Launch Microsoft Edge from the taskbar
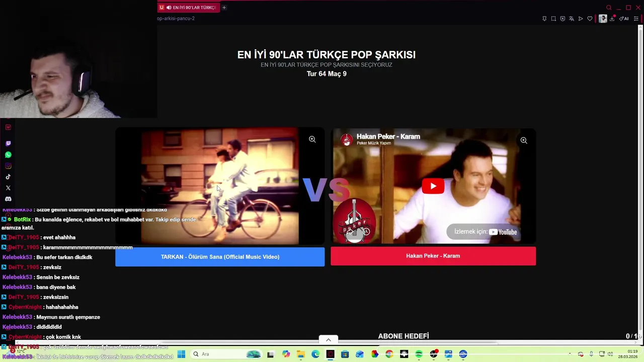This screenshot has height=362, width=644. (x=315, y=354)
